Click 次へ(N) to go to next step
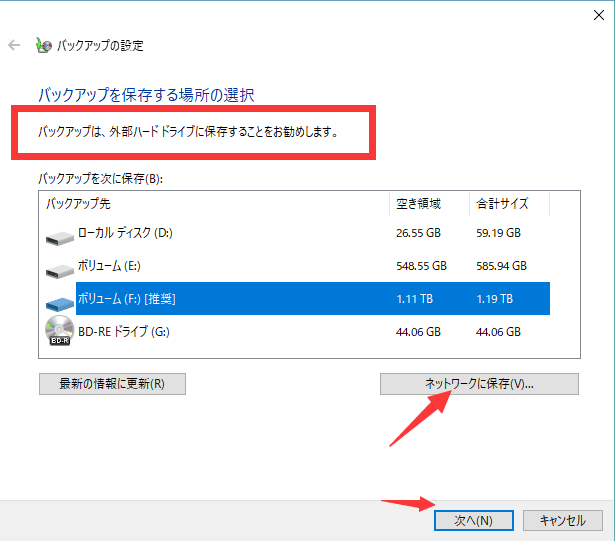Viewport: 615px width, 541px height. [x=473, y=520]
